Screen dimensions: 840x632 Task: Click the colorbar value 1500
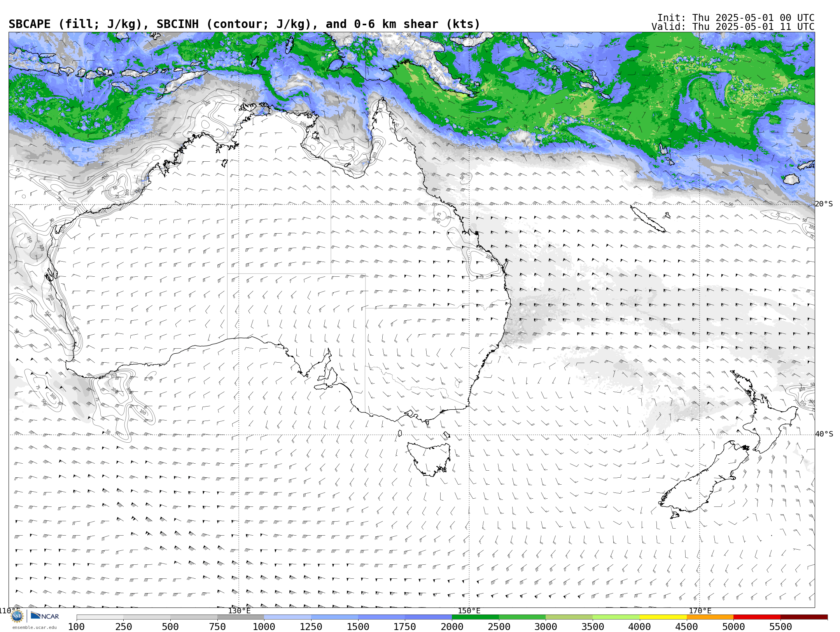pyautogui.click(x=358, y=627)
